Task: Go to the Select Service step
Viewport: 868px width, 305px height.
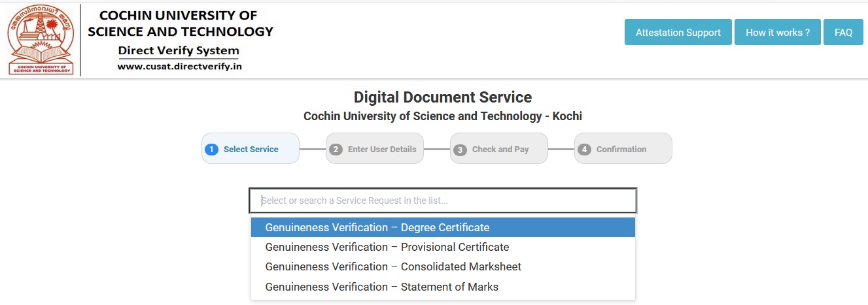Action: tap(251, 149)
